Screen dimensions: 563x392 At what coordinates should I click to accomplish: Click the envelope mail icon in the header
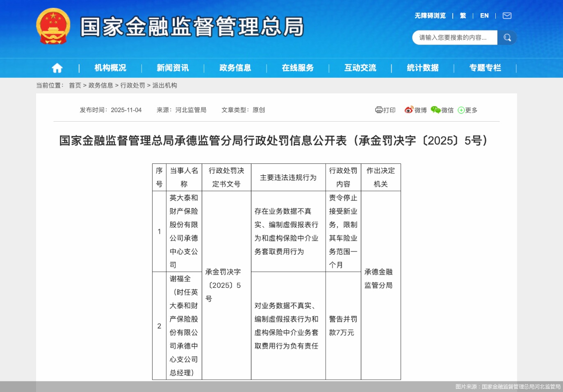tap(507, 16)
